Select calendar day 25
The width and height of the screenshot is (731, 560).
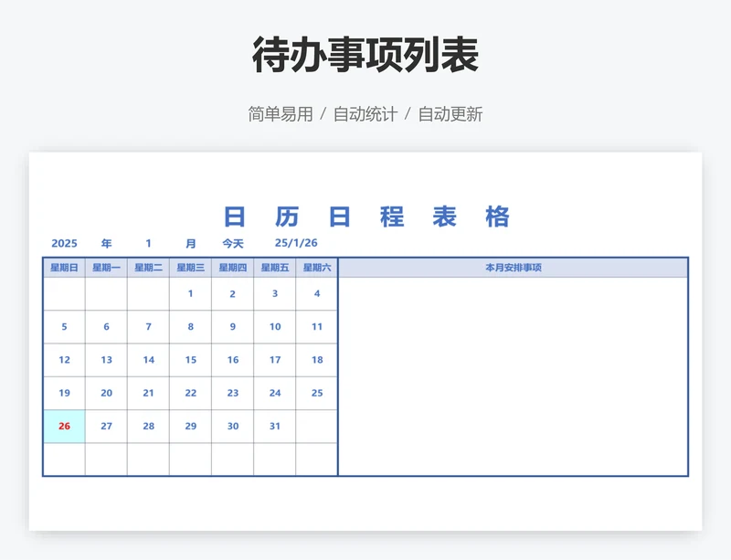[x=316, y=393]
